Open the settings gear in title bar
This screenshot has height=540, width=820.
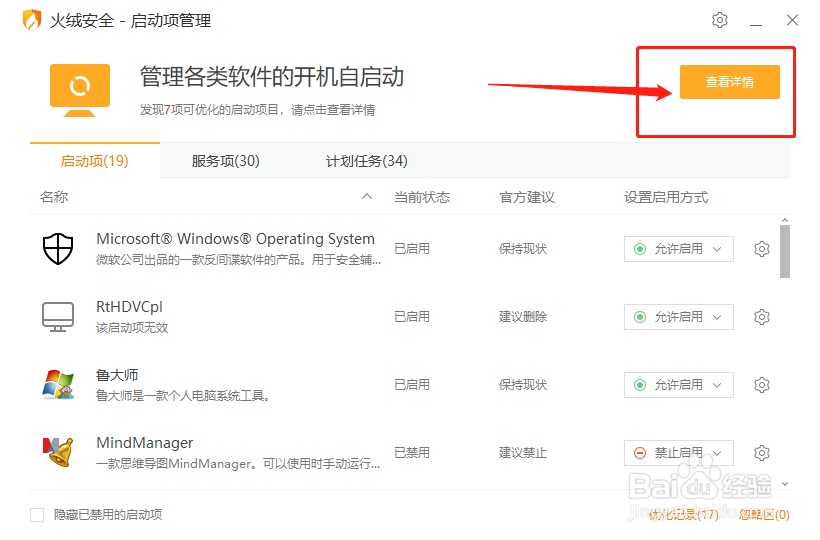(720, 20)
